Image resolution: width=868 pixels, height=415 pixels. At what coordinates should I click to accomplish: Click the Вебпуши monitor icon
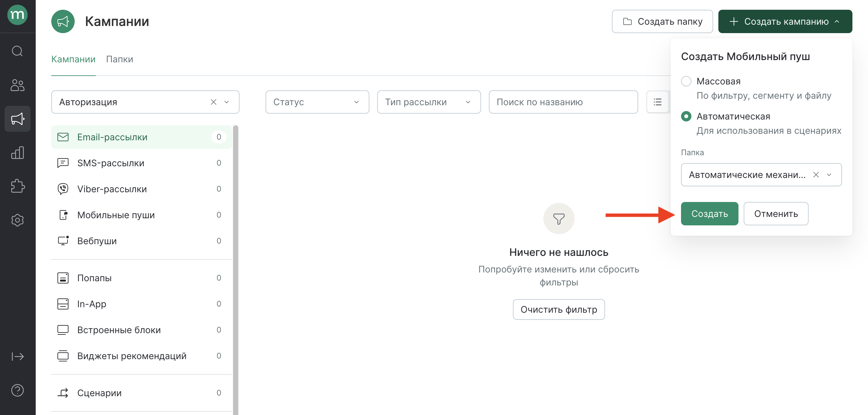63,241
